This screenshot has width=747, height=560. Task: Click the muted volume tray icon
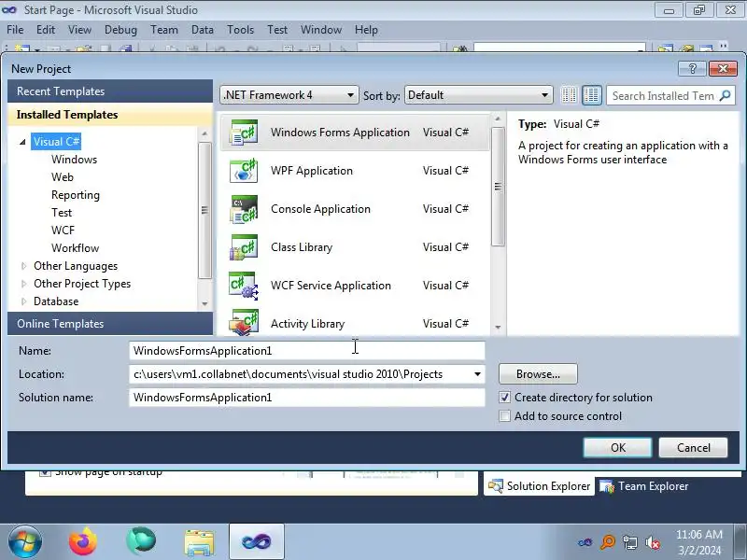pos(652,542)
